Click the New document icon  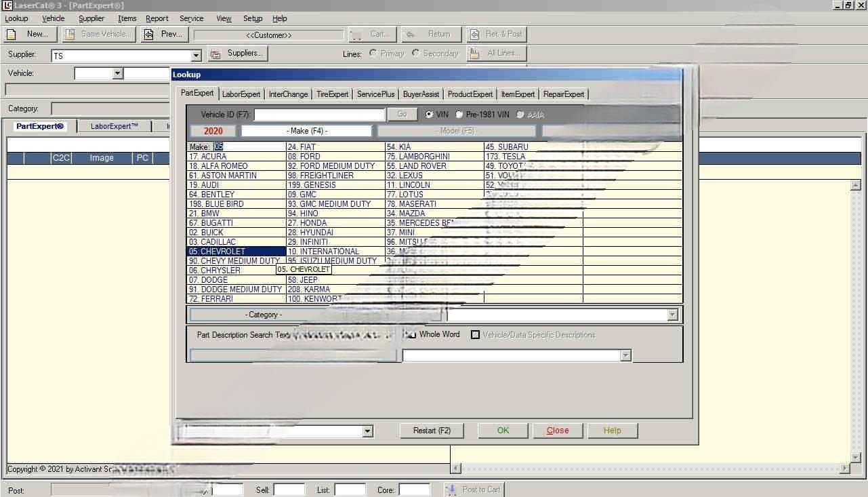(x=12, y=34)
